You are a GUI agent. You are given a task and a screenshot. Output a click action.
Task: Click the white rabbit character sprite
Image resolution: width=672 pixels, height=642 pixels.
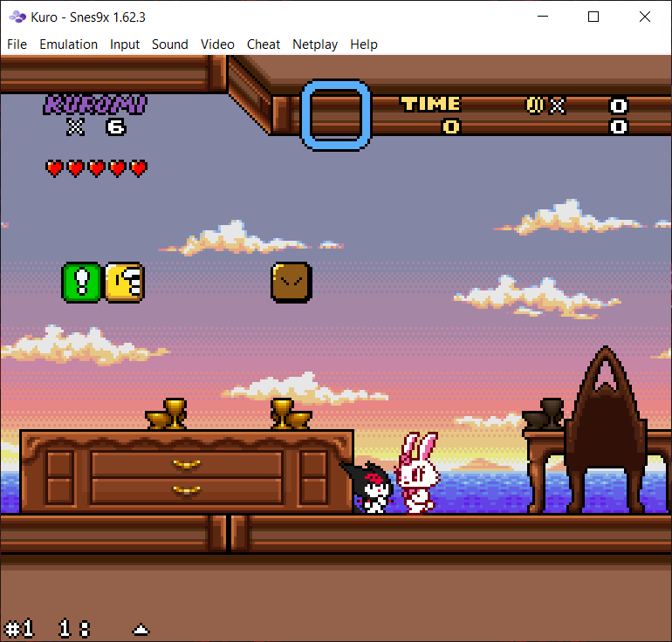pos(417,473)
